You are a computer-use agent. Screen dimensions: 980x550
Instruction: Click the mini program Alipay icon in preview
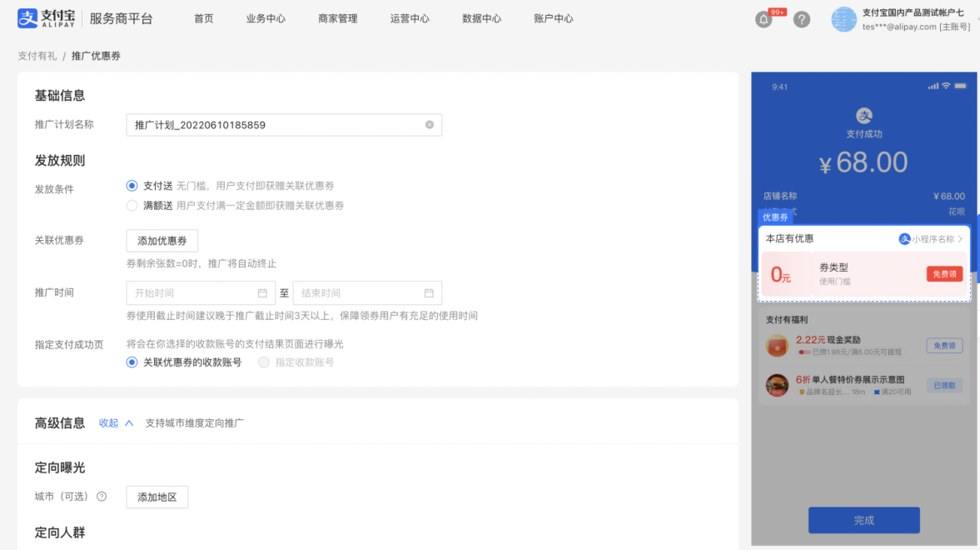903,239
